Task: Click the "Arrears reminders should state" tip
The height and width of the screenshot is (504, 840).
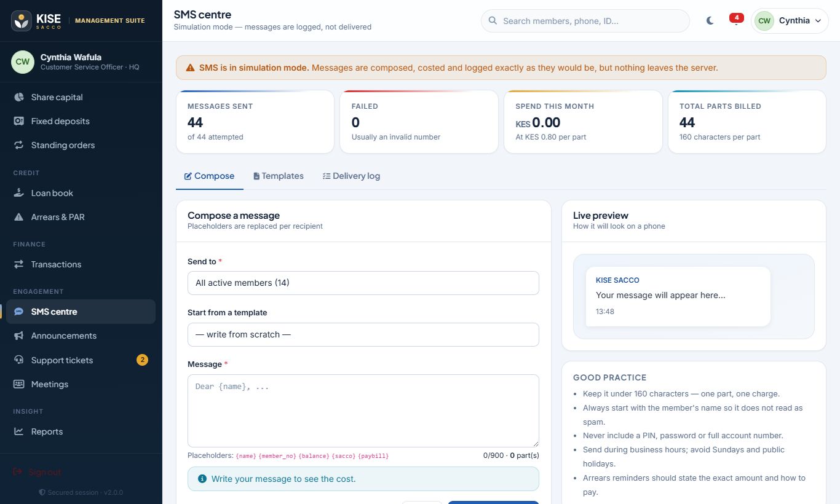Action: (694, 485)
